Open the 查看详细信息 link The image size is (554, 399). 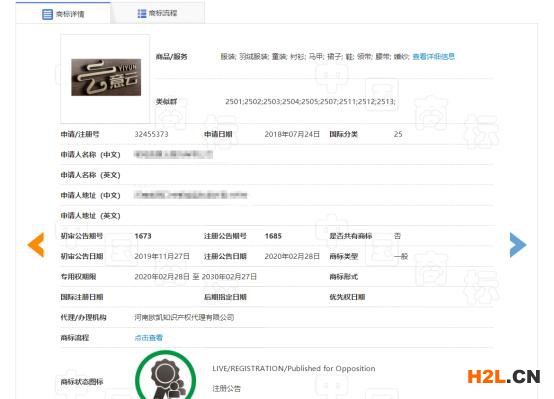click(x=434, y=57)
